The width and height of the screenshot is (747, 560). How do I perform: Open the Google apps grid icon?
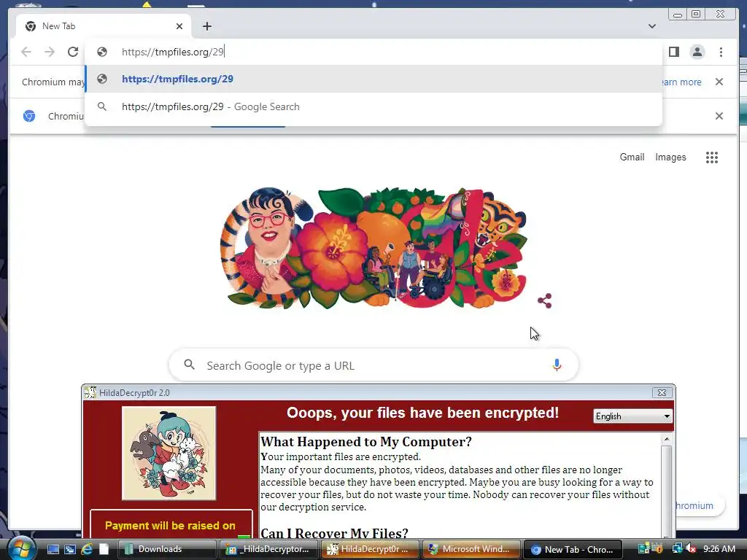pyautogui.click(x=712, y=157)
